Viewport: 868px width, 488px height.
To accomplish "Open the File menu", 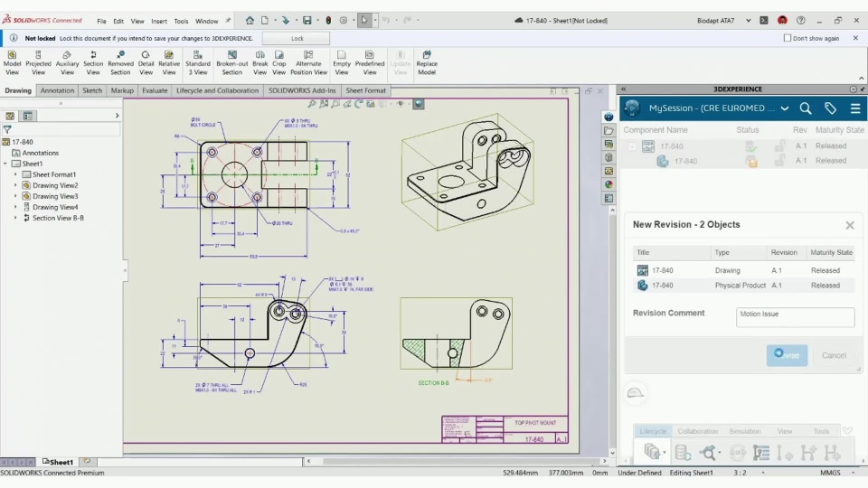I will 101,21.
